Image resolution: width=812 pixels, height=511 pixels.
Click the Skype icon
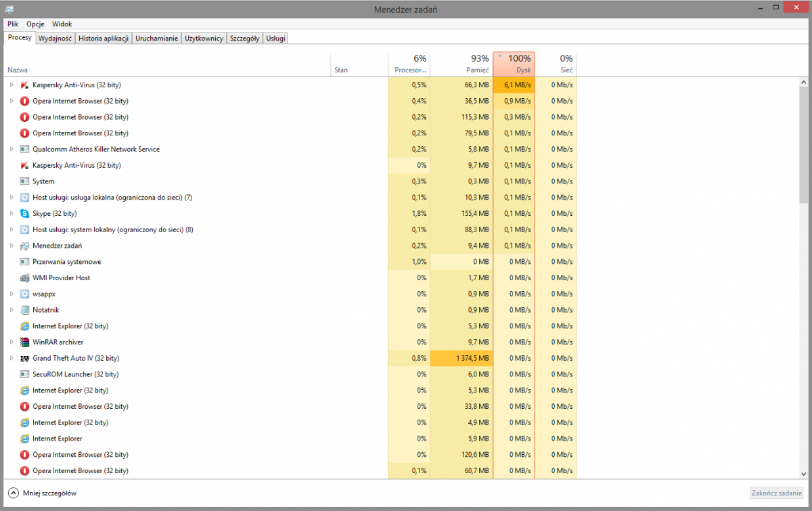coord(24,213)
